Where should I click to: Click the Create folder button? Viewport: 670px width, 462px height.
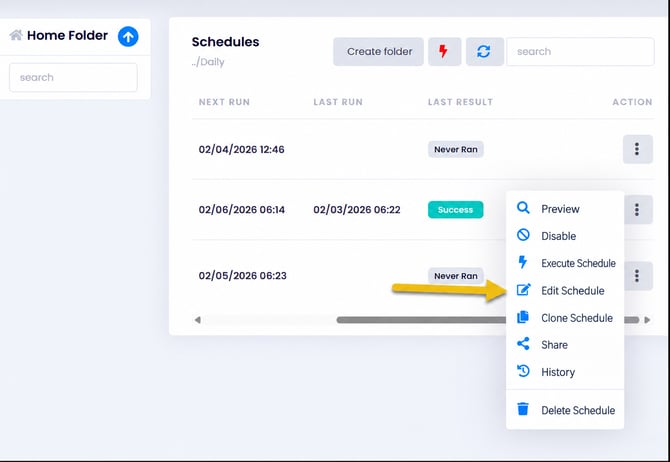tap(379, 52)
